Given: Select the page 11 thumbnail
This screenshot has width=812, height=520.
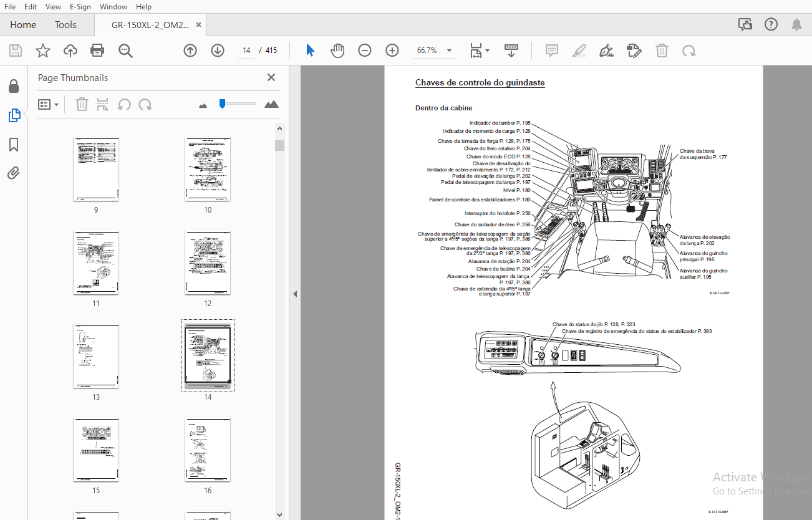Looking at the screenshot, I should 96,263.
